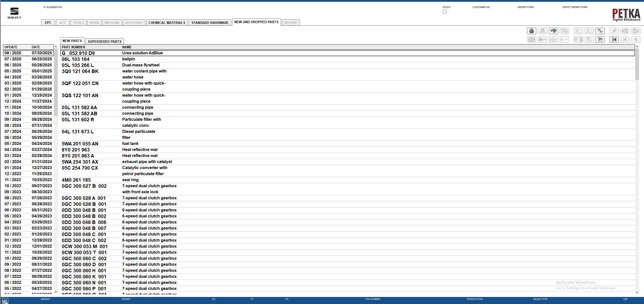
Task: Click the DEPOT connection icon
Action: click(x=589, y=31)
